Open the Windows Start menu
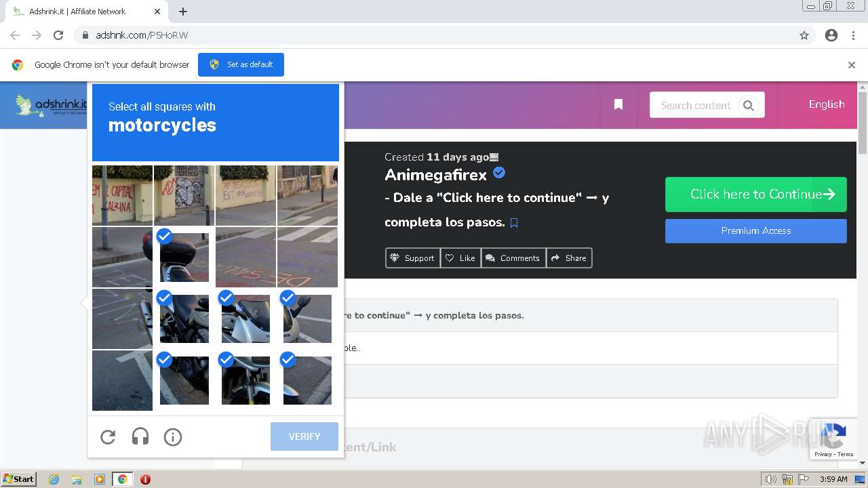868x488 pixels. [x=18, y=479]
